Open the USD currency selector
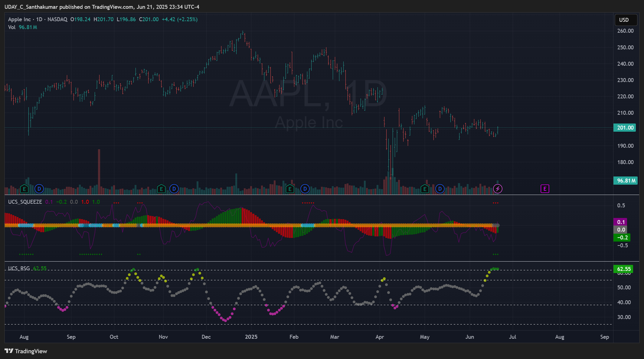The image size is (644, 359). tap(626, 20)
